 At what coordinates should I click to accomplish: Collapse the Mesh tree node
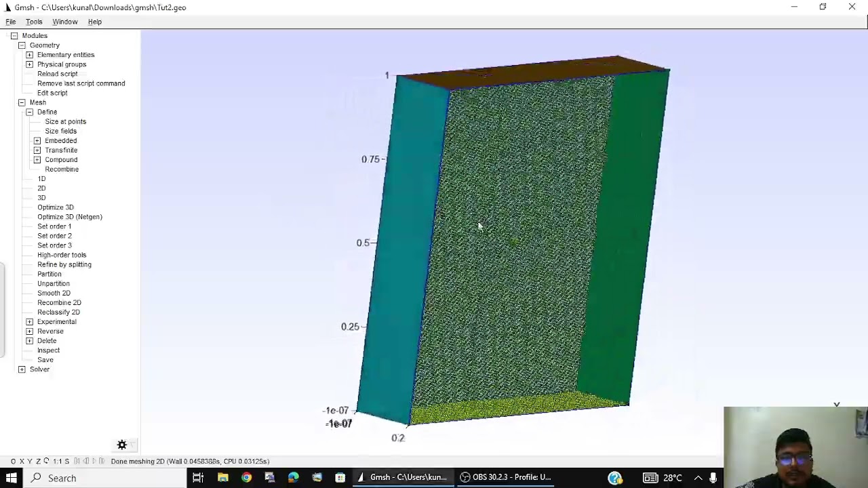pyautogui.click(x=22, y=102)
